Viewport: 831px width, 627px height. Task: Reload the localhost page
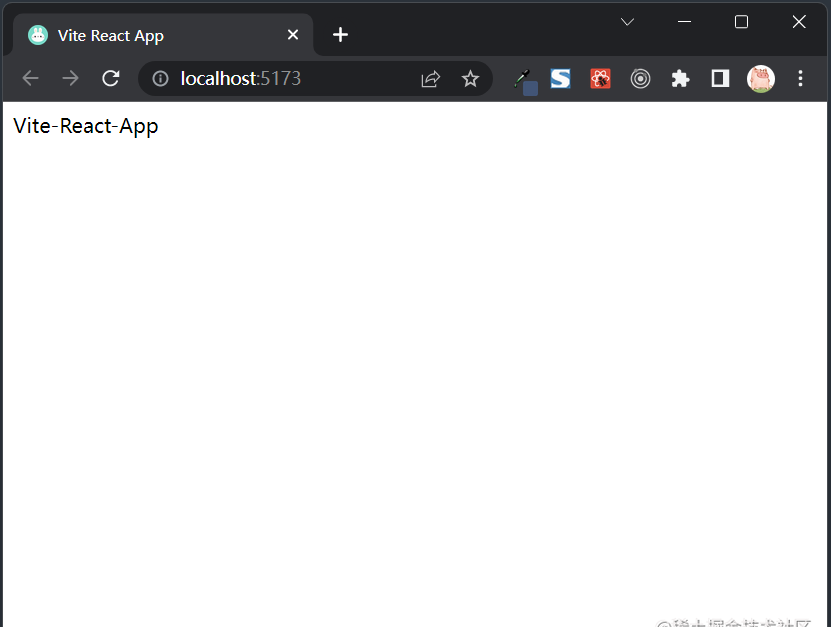(110, 78)
